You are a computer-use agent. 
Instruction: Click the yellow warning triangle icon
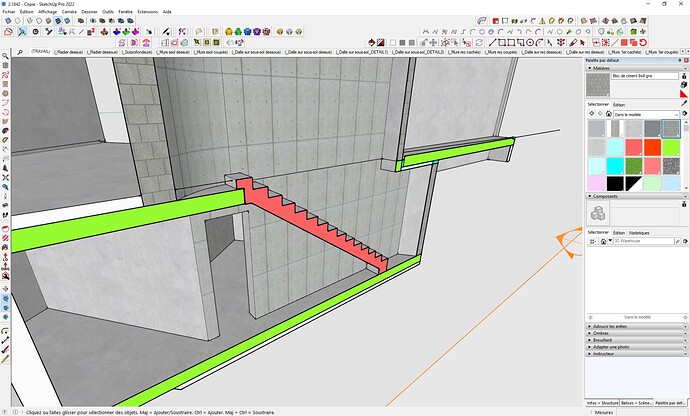542,21
